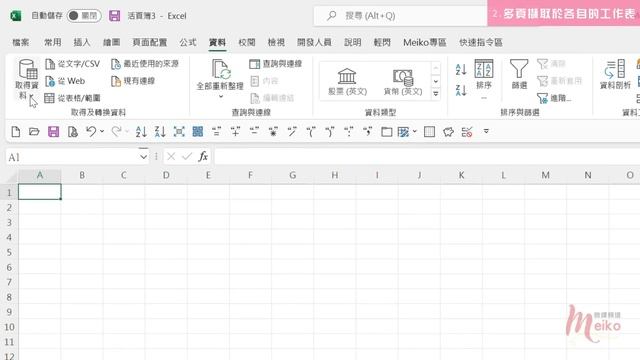Select row 5 header
The height and width of the screenshot is (360, 640).
point(9,252)
